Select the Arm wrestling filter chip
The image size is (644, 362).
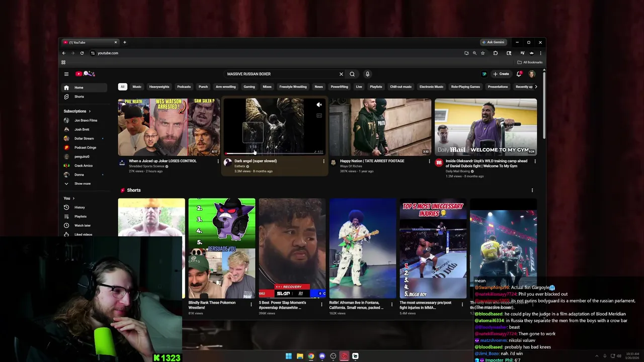pos(225,86)
